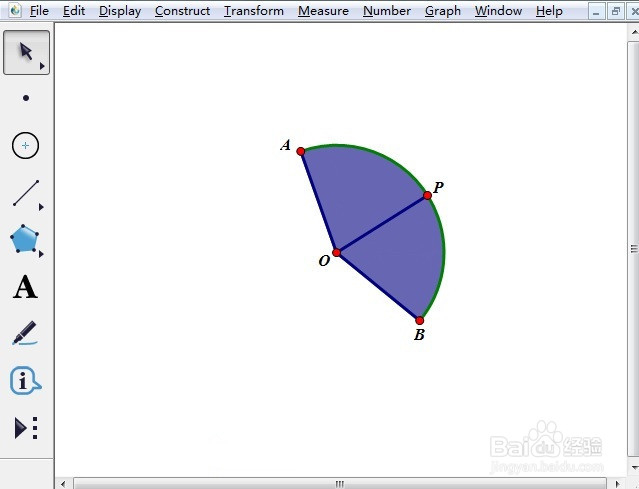Image resolution: width=639 pixels, height=489 pixels.
Task: Select point P on the arc
Action: (427, 196)
